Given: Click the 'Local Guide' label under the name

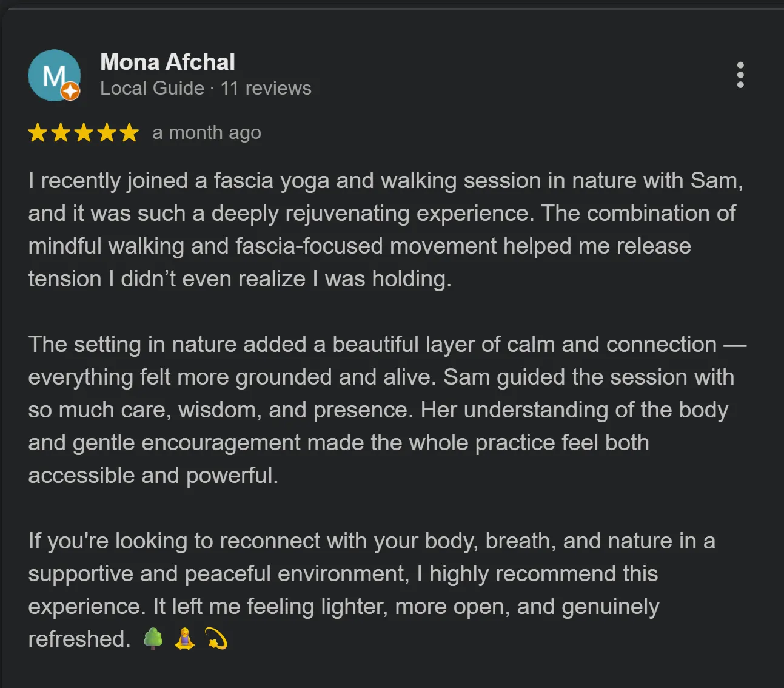Looking at the screenshot, I should click(x=152, y=88).
